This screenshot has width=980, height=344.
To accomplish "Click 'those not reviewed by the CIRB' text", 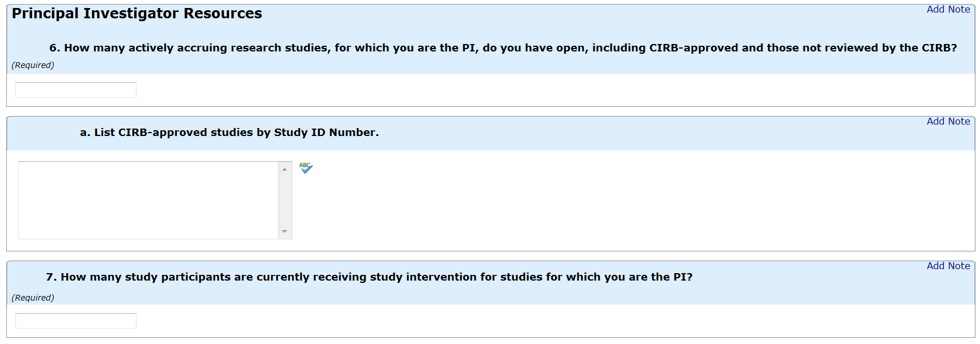I will pyautogui.click(x=868, y=48).
